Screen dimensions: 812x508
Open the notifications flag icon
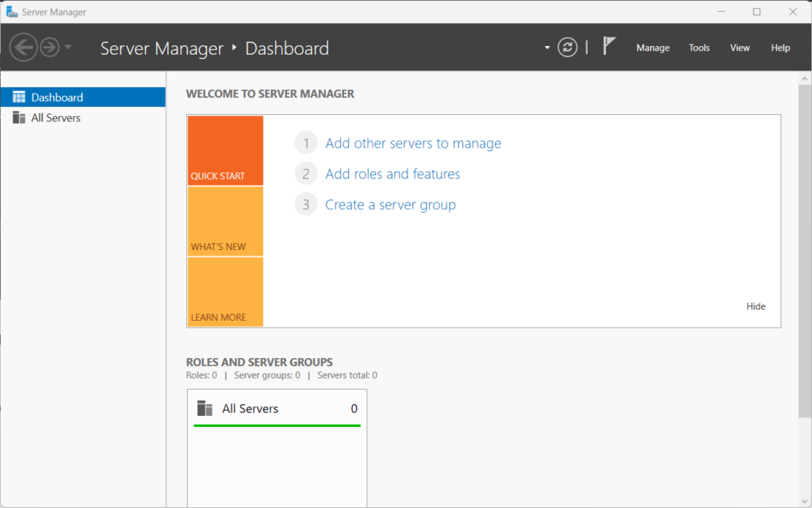tap(609, 46)
